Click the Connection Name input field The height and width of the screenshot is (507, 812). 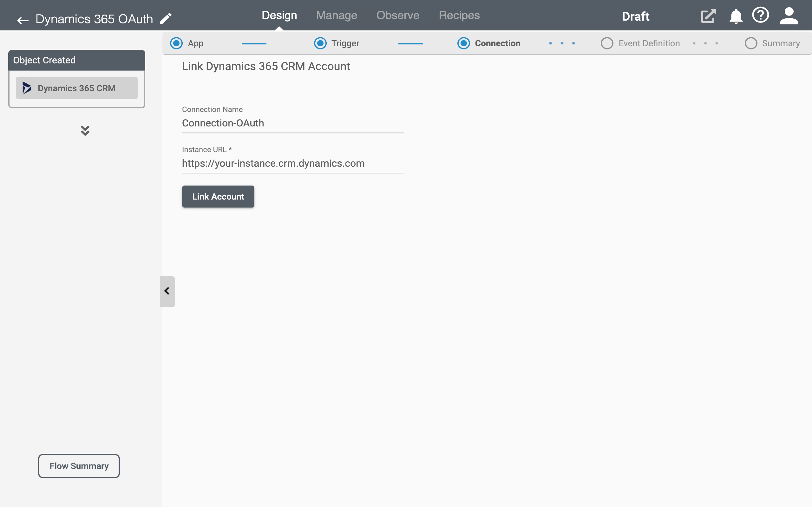(292, 123)
